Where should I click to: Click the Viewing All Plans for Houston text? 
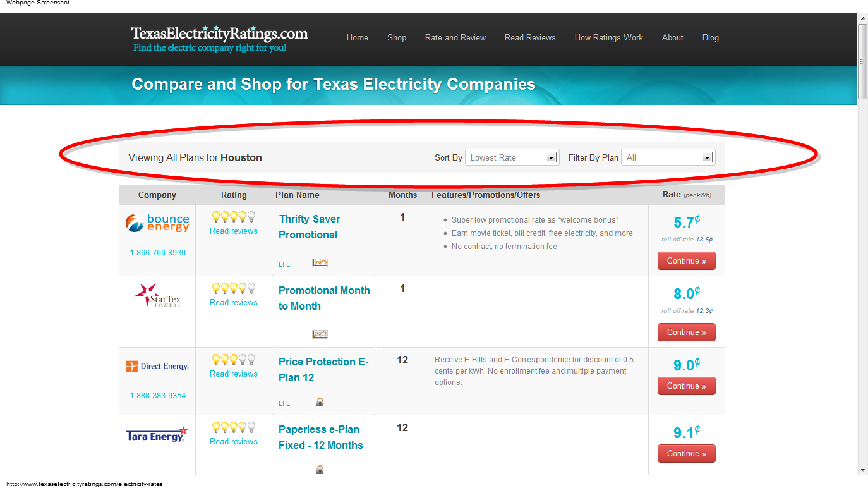(x=195, y=157)
